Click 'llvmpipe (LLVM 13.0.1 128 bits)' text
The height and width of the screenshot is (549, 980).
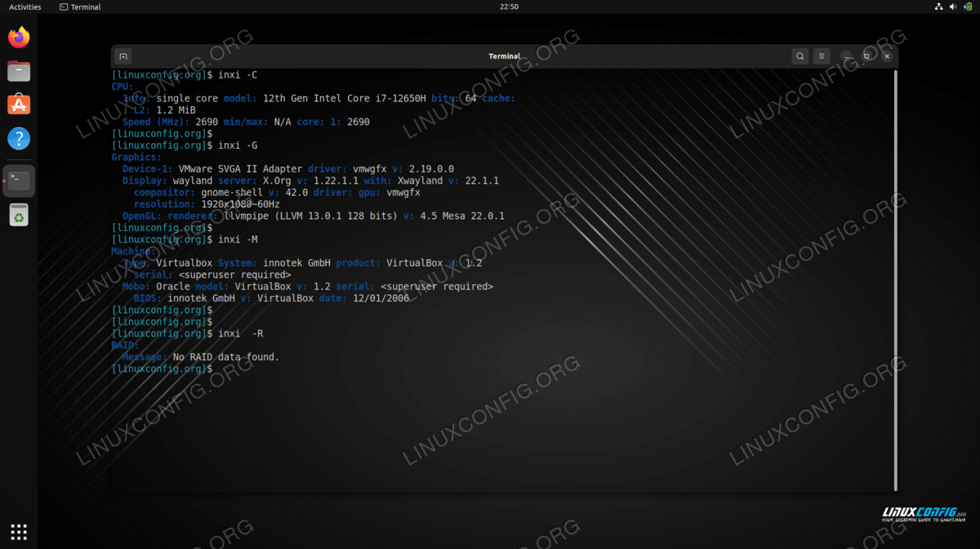pos(310,216)
